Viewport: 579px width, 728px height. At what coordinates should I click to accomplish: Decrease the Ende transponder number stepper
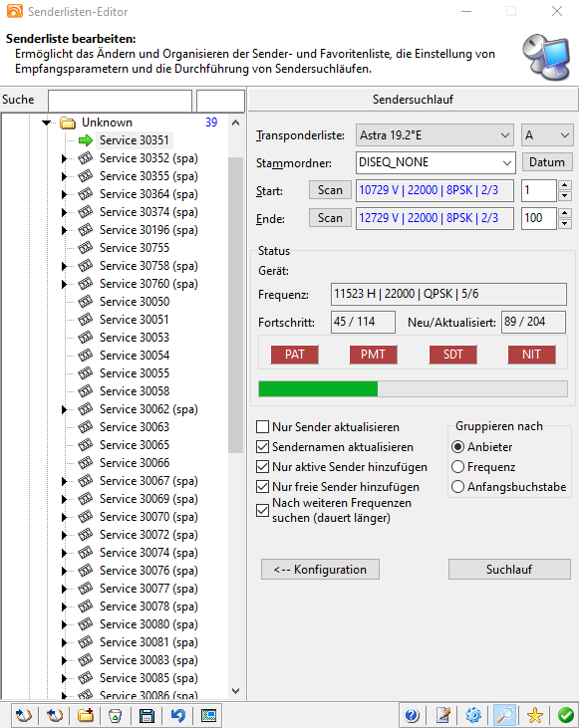565,224
